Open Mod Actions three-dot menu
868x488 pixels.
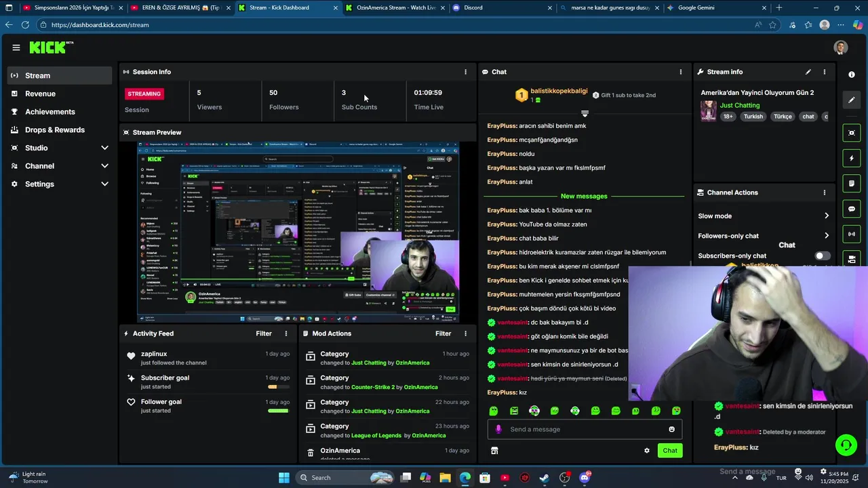pos(465,333)
